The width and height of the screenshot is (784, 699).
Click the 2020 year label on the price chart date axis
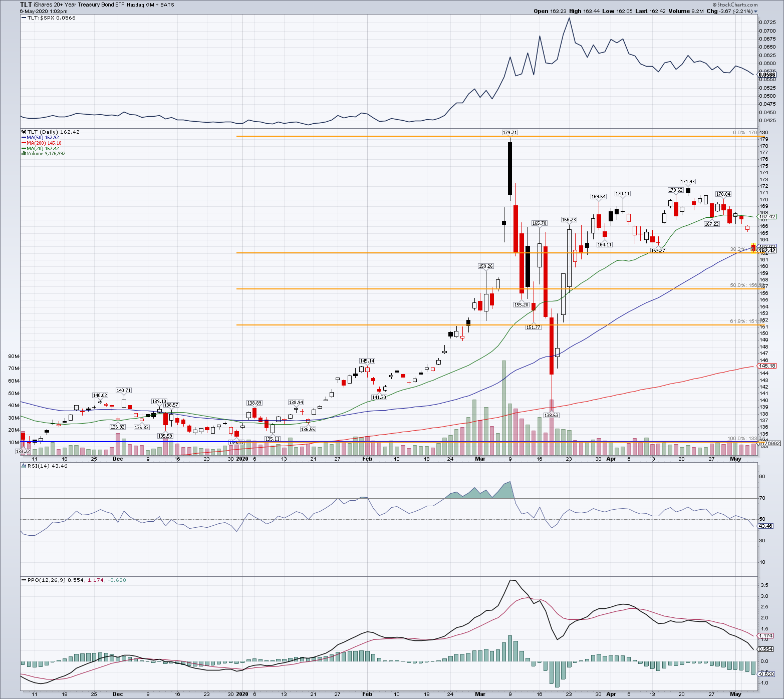pyautogui.click(x=242, y=459)
